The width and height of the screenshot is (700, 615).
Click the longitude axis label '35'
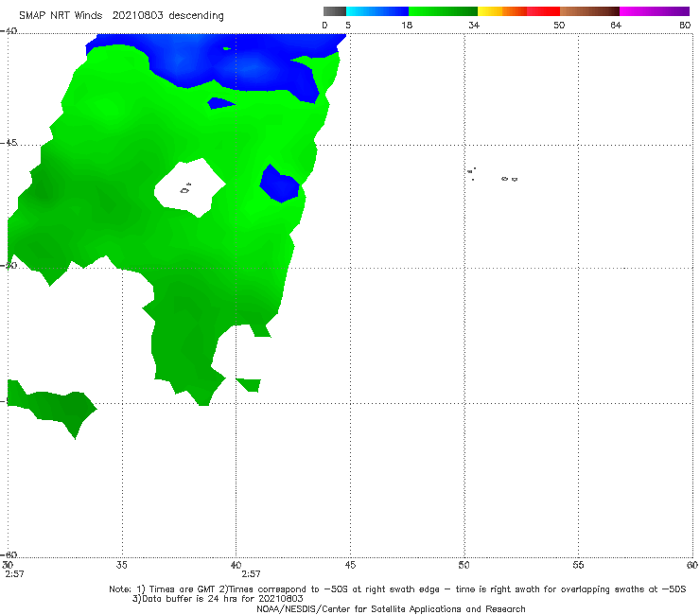121,565
